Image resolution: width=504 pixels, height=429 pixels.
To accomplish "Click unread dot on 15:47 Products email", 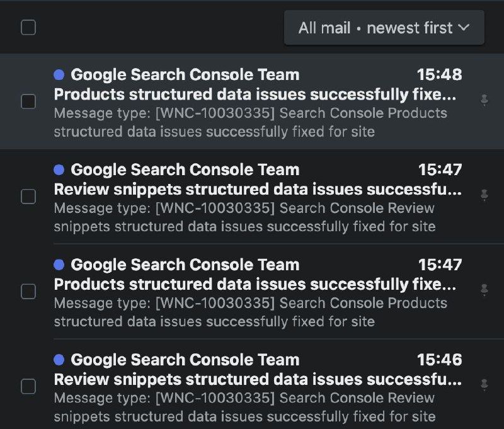I will coord(59,265).
